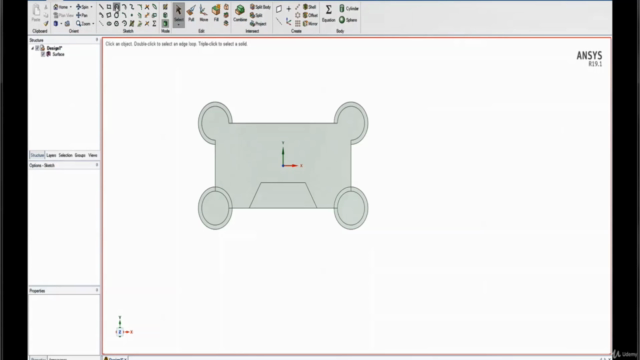Click the Pan orient tool
The height and width of the screenshot is (360, 640).
(x=82, y=15)
